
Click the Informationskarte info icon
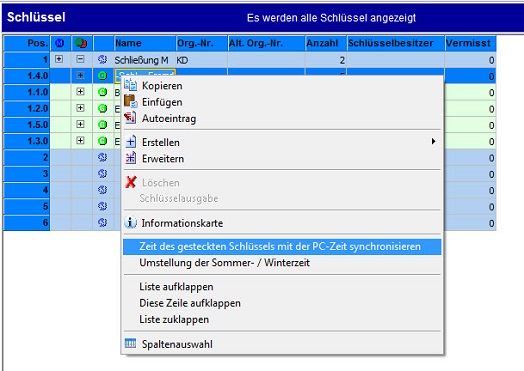130,223
